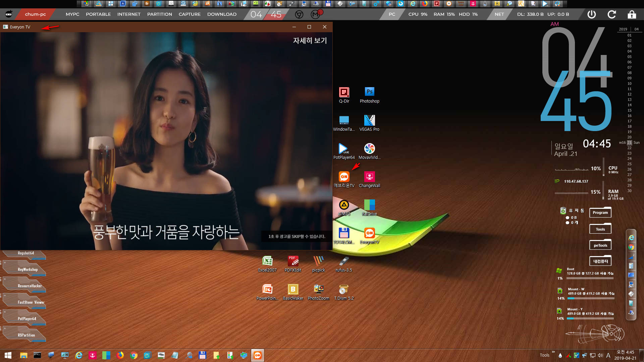
Task: Open Chrome round icon in top bar
Action: coord(299,14)
